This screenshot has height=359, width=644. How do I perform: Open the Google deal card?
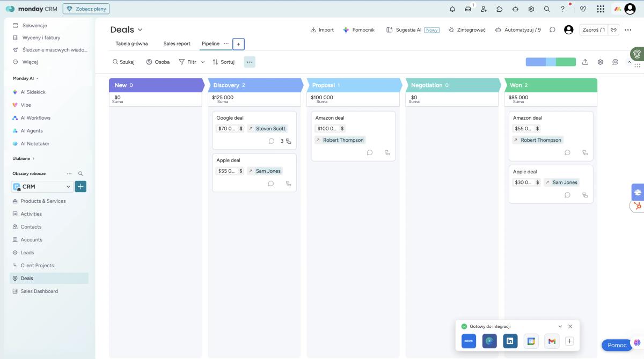tap(254, 130)
